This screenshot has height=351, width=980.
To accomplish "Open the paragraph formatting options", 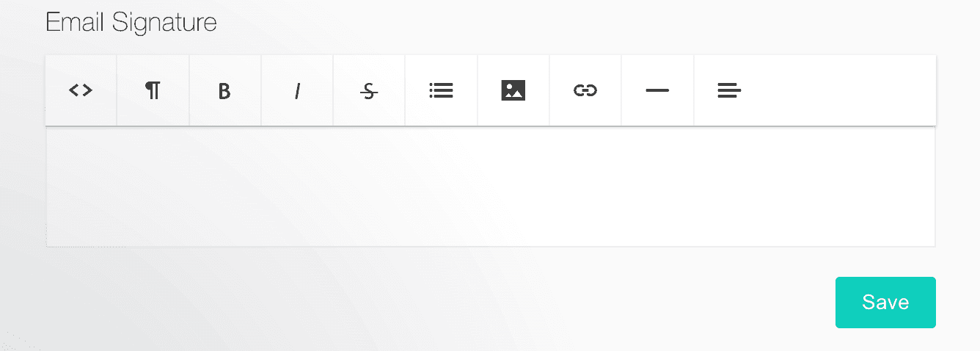I will click(x=153, y=90).
